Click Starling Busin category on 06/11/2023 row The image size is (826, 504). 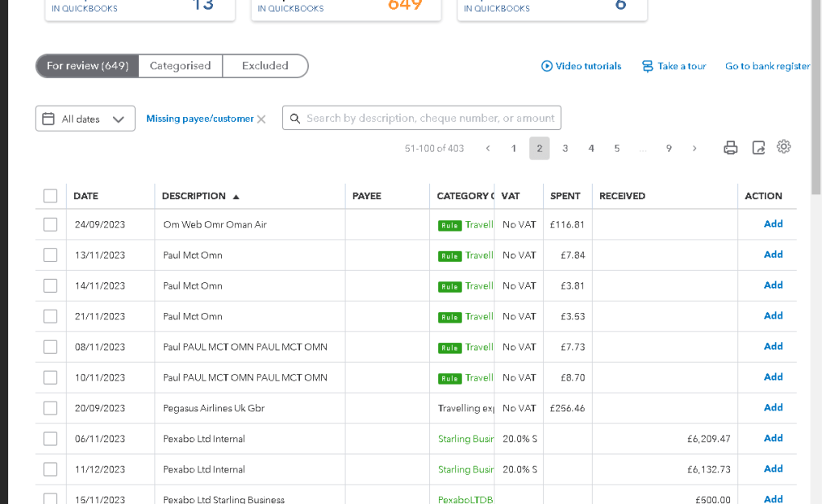coord(465,439)
